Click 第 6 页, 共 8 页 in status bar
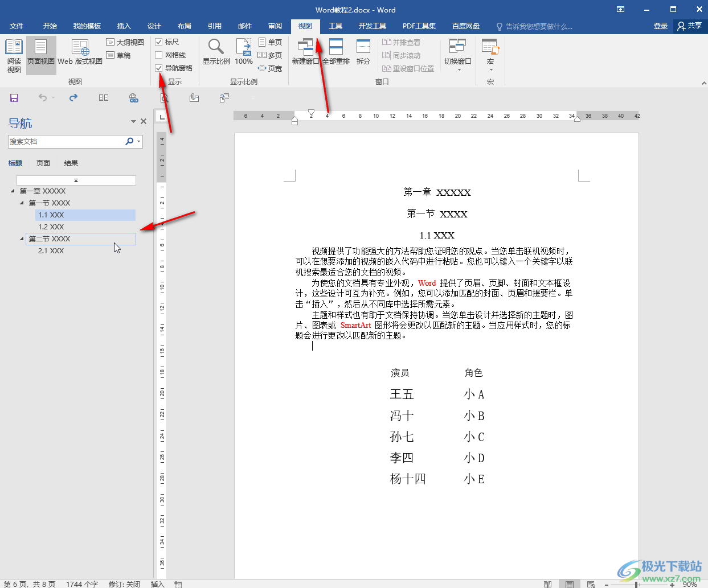Screen dimensions: 708x588 pos(30,584)
